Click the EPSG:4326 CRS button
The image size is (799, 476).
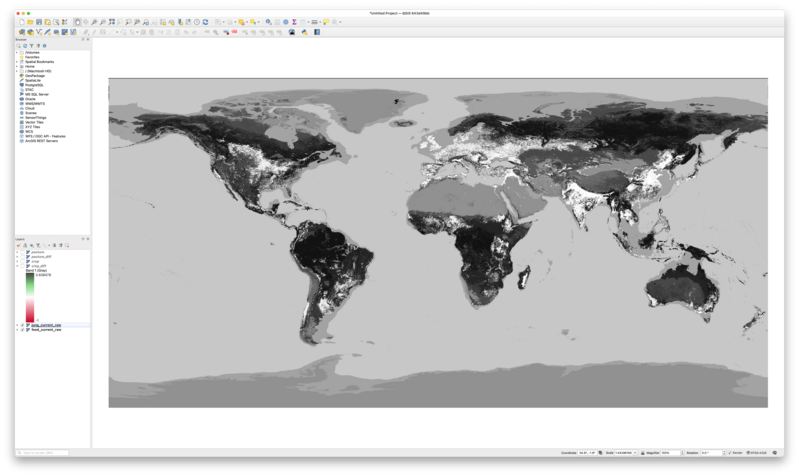(x=757, y=453)
